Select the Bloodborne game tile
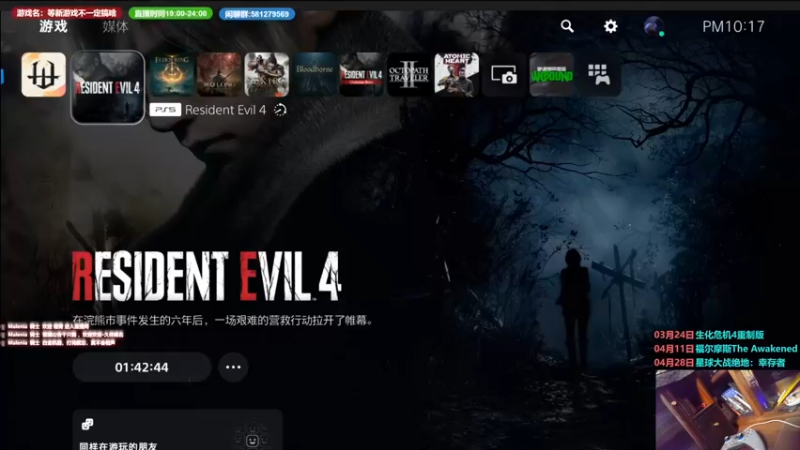This screenshot has width=800, height=450. coord(314,74)
